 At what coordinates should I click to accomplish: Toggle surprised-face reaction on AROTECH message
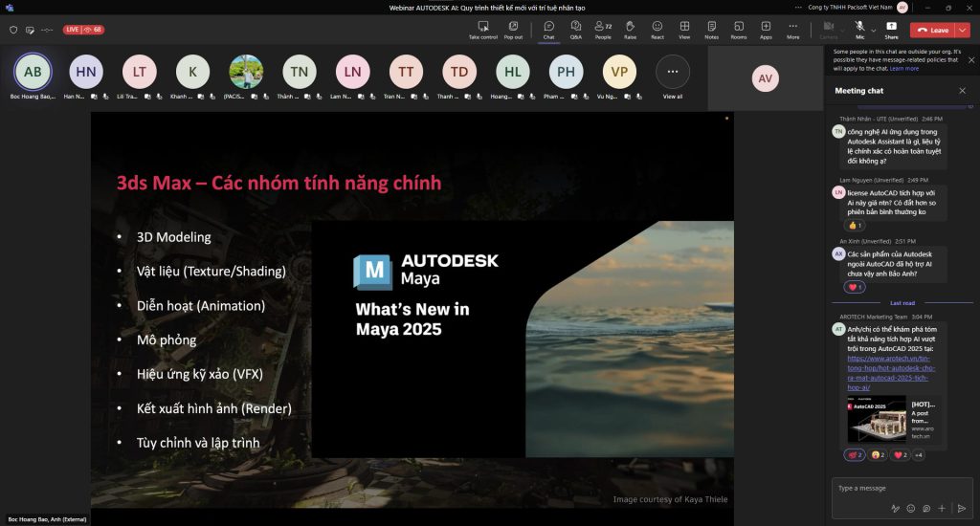pos(879,455)
